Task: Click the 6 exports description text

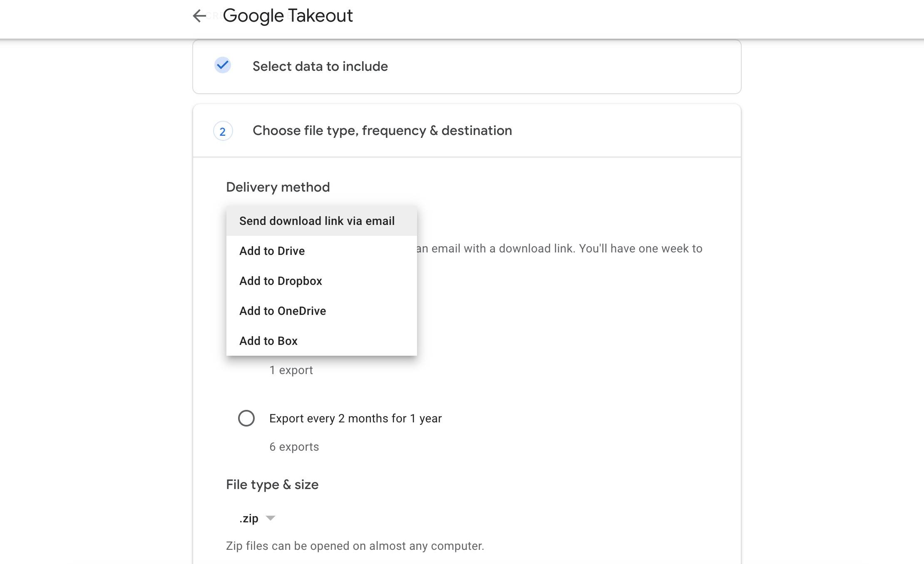Action: [x=294, y=447]
